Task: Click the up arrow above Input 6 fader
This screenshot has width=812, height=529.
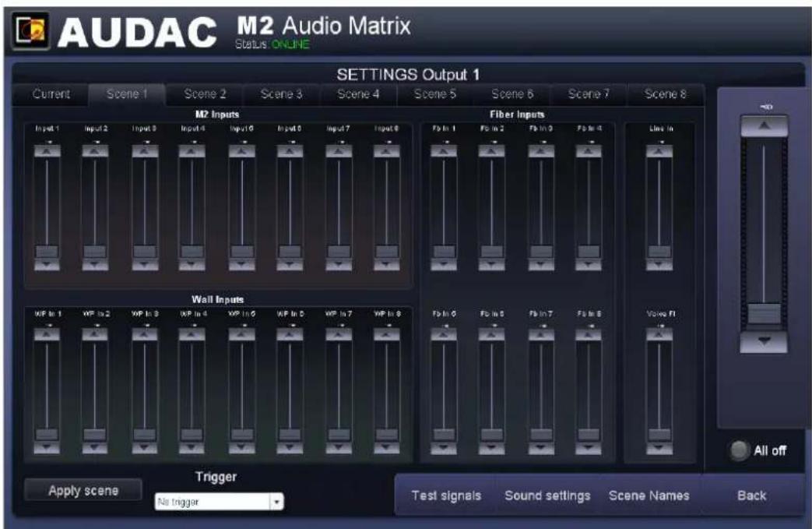Action: click(290, 151)
